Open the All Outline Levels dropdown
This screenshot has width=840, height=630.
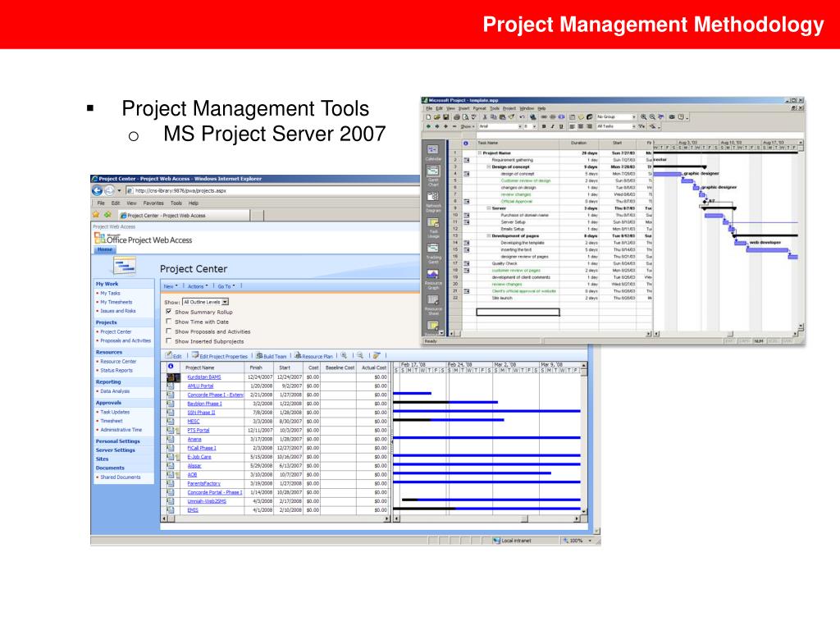[x=206, y=302]
